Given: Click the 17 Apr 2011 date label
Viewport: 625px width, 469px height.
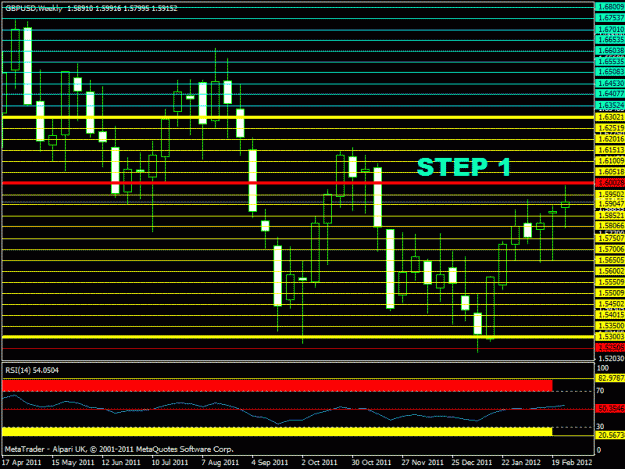Looking at the screenshot, I should pyautogui.click(x=22, y=463).
